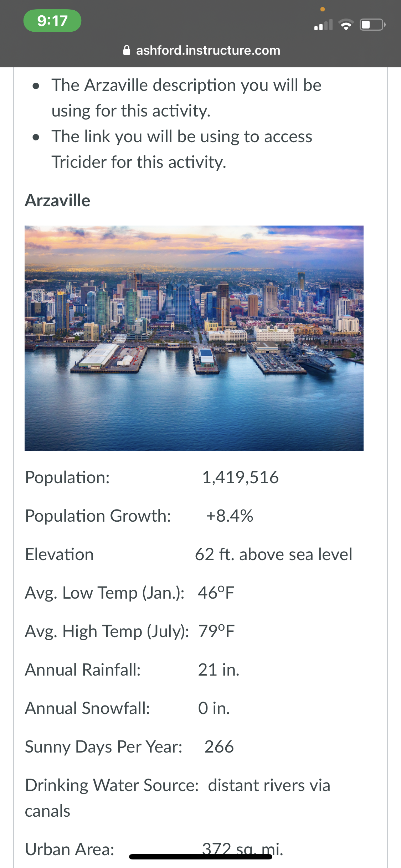
Task: Tap the Annual Rainfall 21 in. row
Action: 132,670
